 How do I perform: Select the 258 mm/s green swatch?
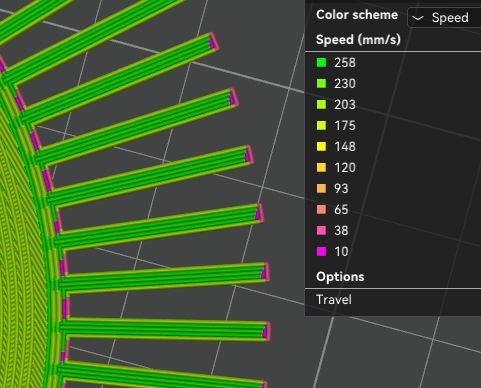click(321, 63)
